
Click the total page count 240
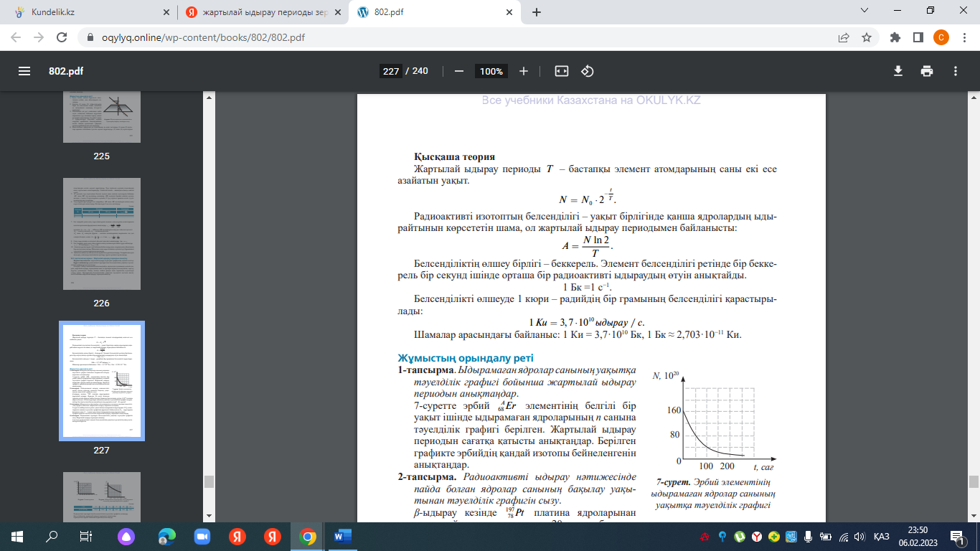click(420, 71)
